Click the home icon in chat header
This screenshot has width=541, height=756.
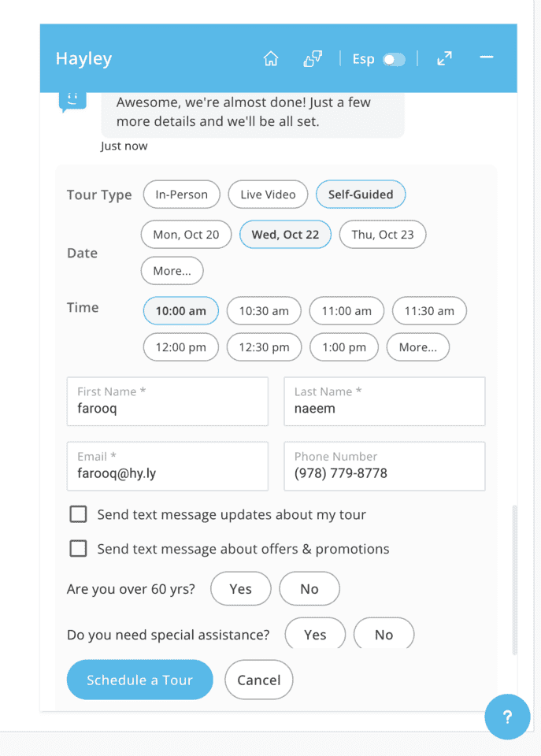point(271,59)
